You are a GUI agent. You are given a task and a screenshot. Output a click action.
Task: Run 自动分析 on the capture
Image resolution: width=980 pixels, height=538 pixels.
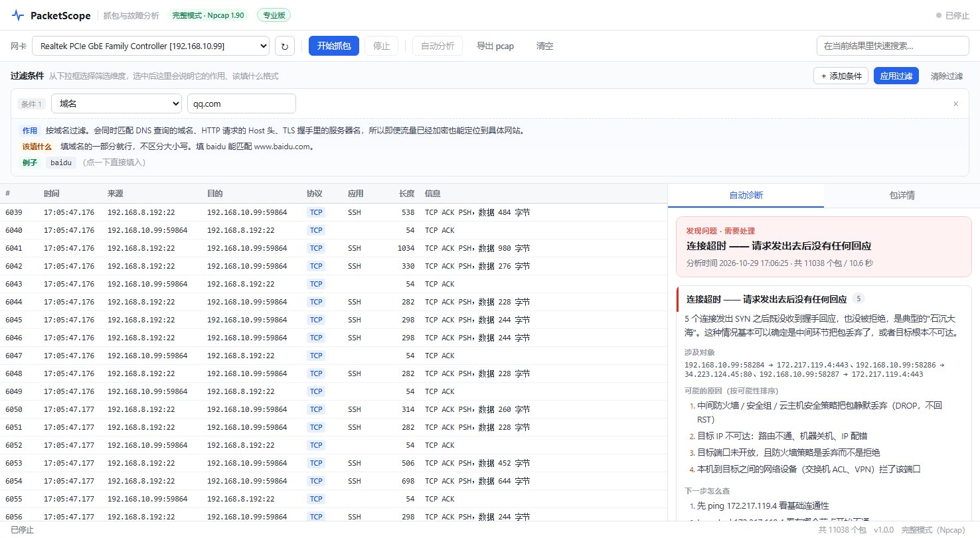click(x=438, y=46)
